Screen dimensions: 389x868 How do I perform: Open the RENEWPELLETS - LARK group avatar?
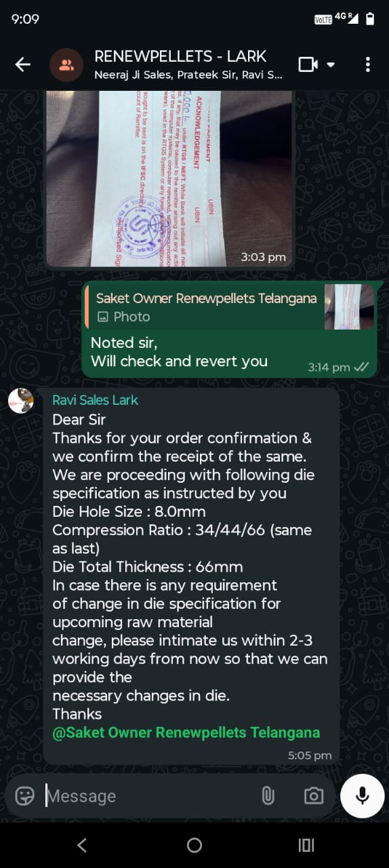(x=66, y=65)
